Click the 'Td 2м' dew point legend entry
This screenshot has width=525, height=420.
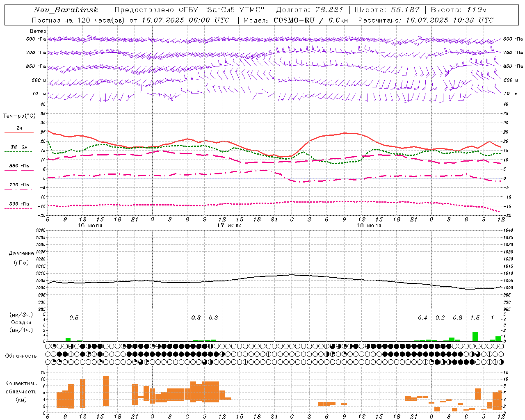(19, 147)
